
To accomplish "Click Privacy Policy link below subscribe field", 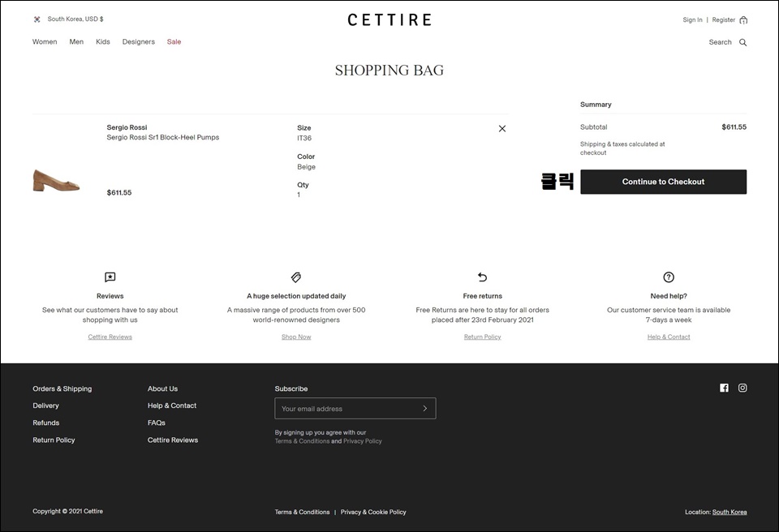I will 363,441.
